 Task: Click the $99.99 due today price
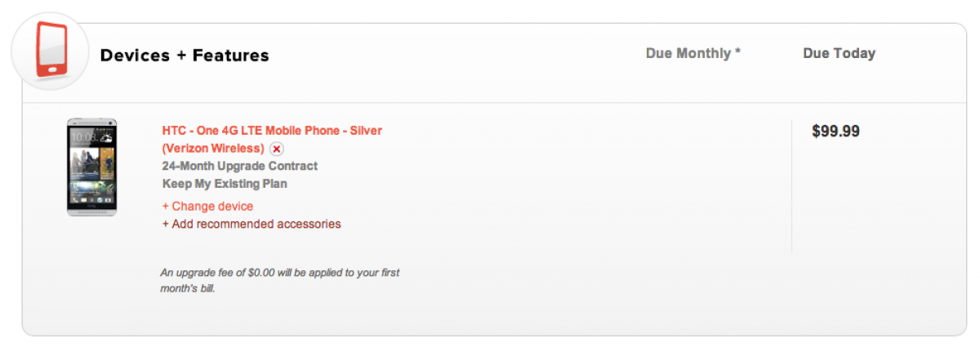point(835,131)
